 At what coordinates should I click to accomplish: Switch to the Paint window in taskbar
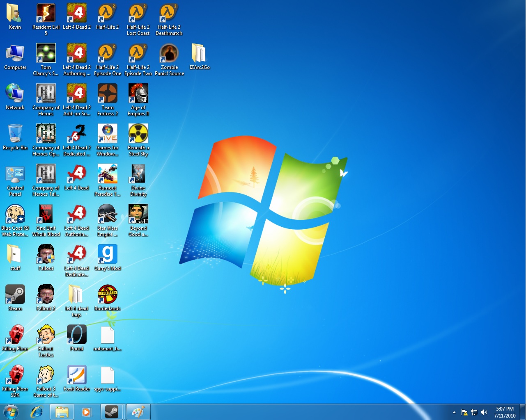[x=138, y=412]
